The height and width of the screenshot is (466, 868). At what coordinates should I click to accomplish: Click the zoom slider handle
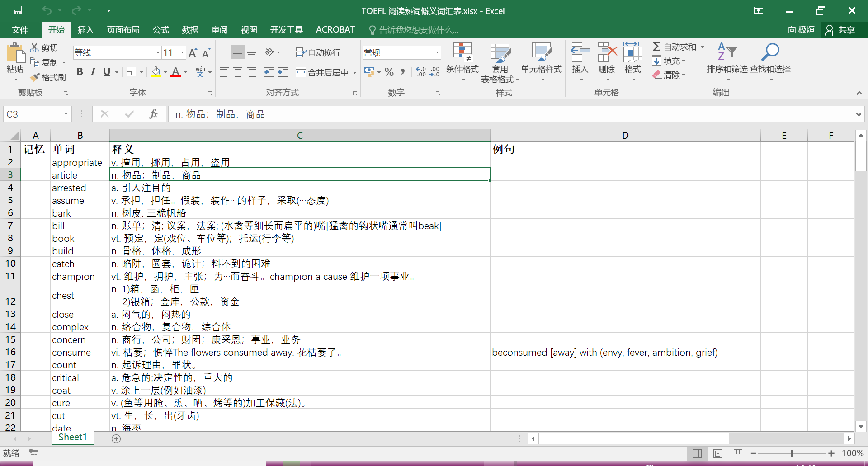pos(792,453)
